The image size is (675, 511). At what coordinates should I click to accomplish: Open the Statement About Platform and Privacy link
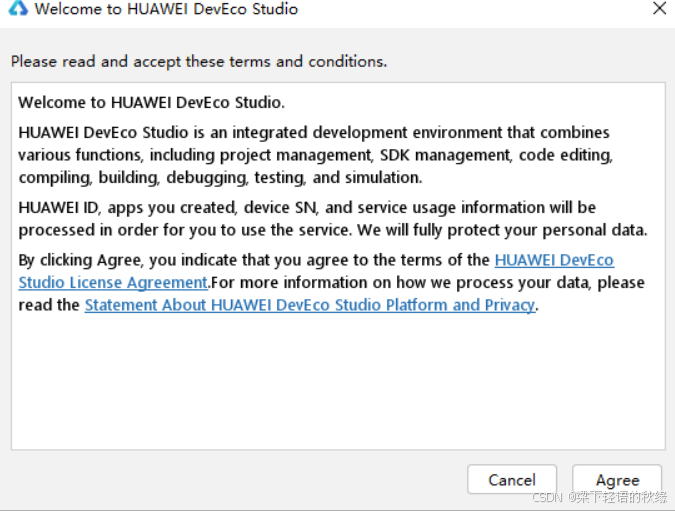pyautogui.click(x=310, y=305)
